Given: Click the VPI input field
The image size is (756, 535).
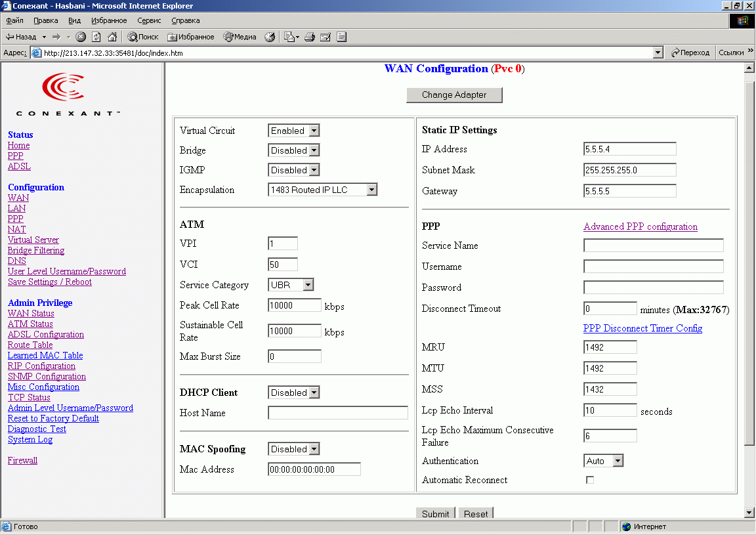Looking at the screenshot, I should click(x=283, y=243).
